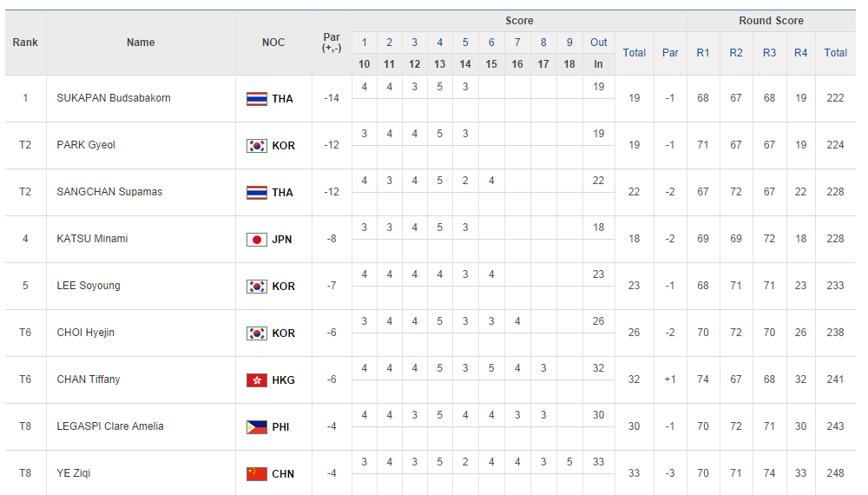Open player name SUKAPAN Budsabakorn
868x495 pixels.
(x=114, y=98)
